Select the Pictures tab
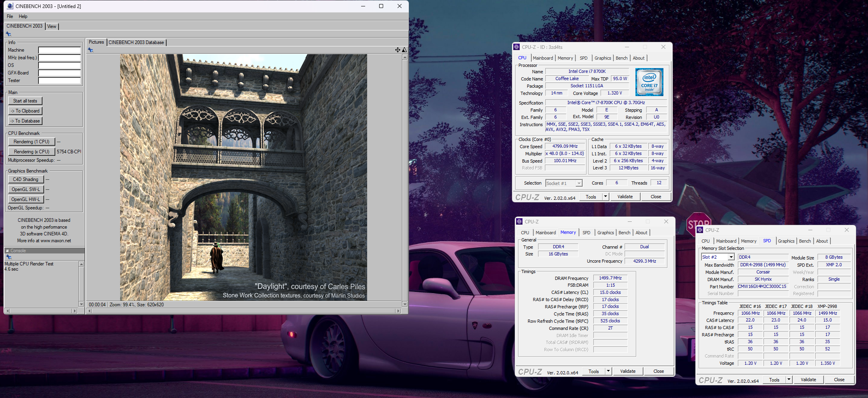Image resolution: width=868 pixels, height=398 pixels. (96, 42)
